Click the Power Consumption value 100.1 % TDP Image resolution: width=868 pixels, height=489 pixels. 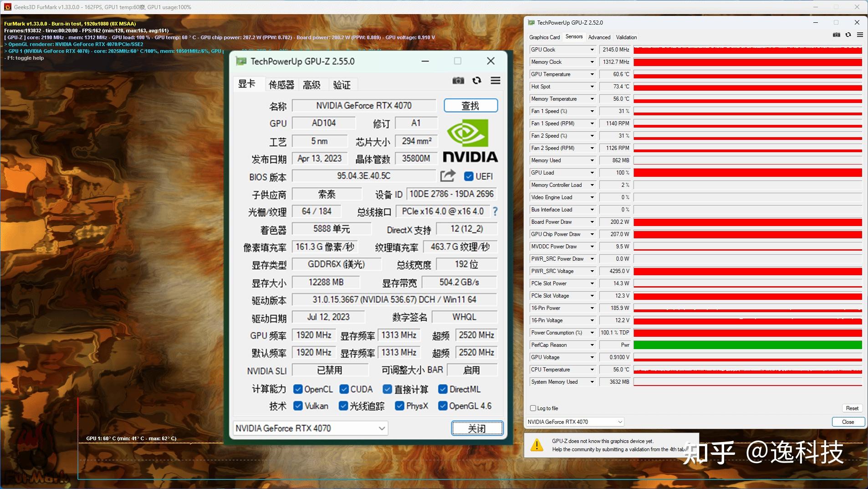[615, 333]
